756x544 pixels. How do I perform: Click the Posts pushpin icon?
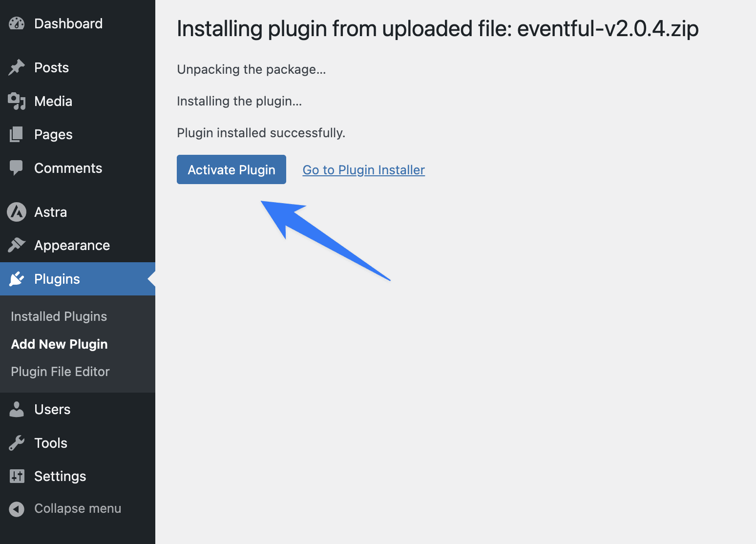coord(17,67)
